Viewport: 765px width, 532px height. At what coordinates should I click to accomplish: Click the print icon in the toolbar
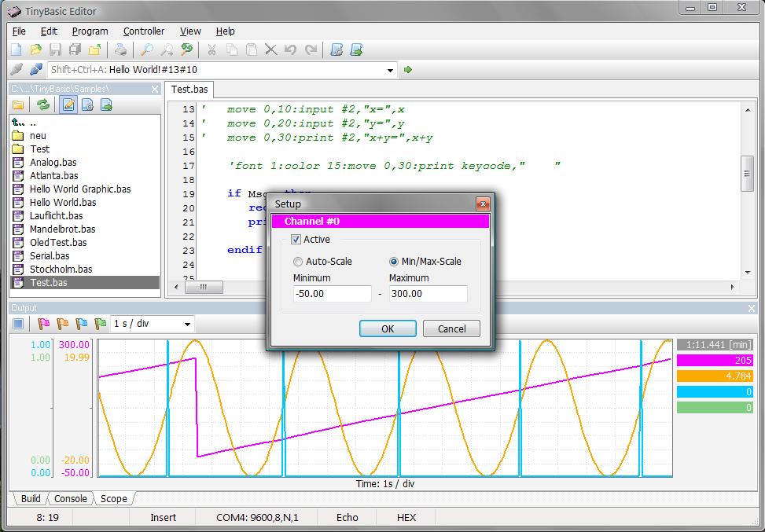click(x=120, y=50)
